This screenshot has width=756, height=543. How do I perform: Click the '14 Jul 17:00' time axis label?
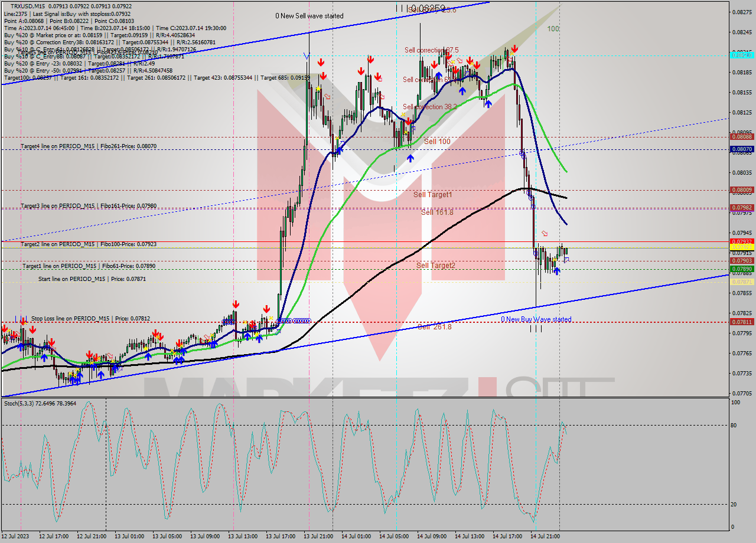(x=507, y=537)
